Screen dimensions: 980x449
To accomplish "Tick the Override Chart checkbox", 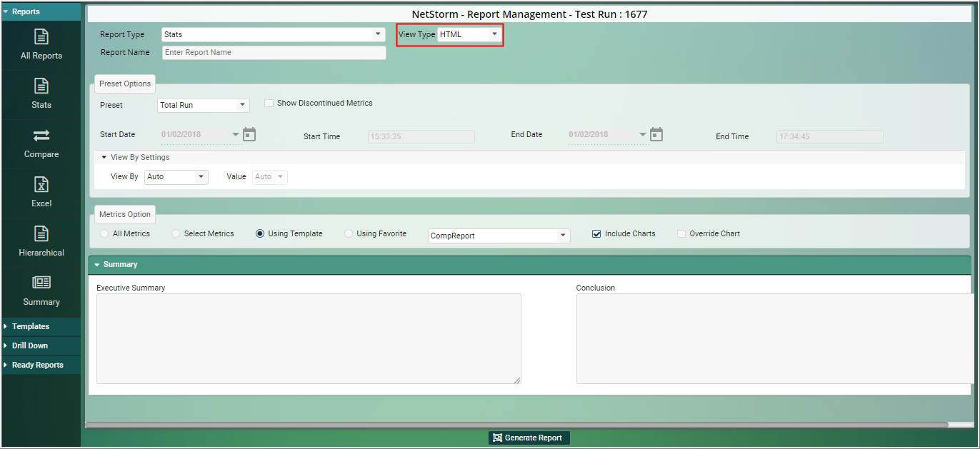I will tap(681, 233).
